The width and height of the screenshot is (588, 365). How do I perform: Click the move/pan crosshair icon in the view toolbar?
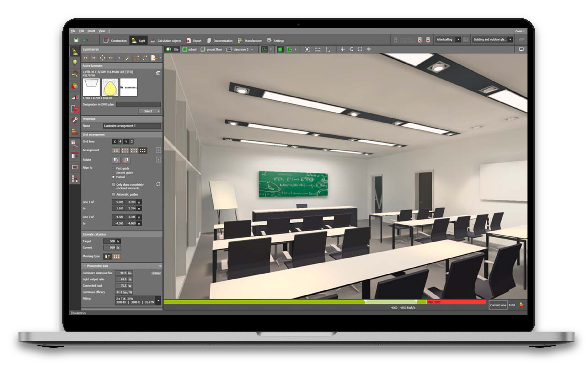(x=342, y=49)
